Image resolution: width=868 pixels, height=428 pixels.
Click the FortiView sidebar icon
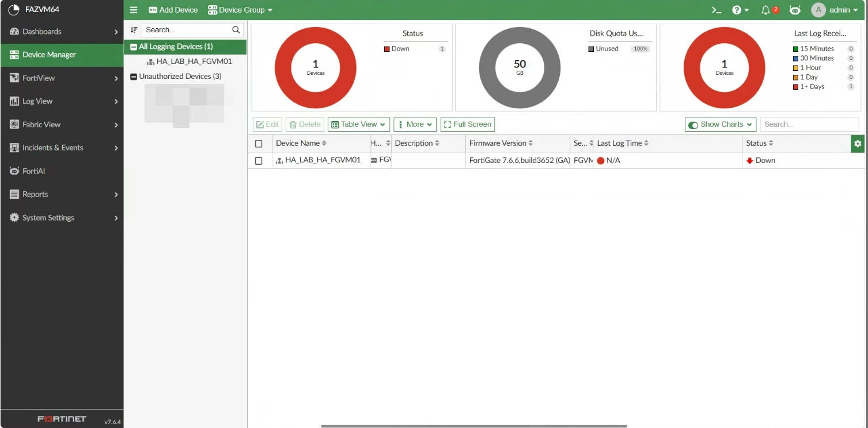14,78
